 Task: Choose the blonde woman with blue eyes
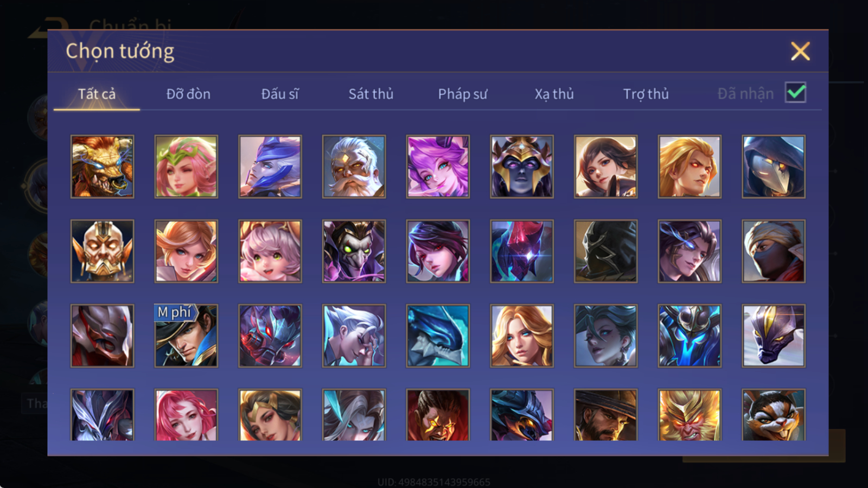tap(522, 336)
